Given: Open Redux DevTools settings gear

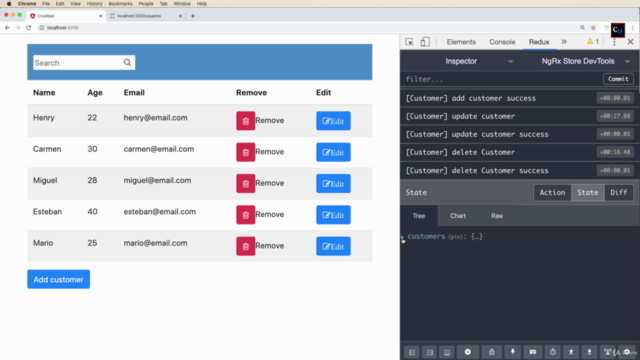Looking at the screenshot, I should pyautogui.click(x=627, y=352).
